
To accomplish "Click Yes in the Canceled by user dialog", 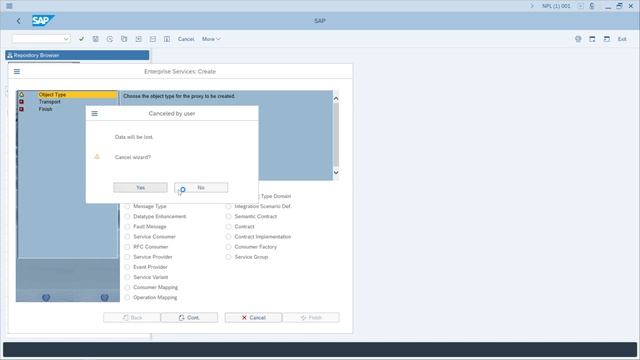I will (140, 187).
